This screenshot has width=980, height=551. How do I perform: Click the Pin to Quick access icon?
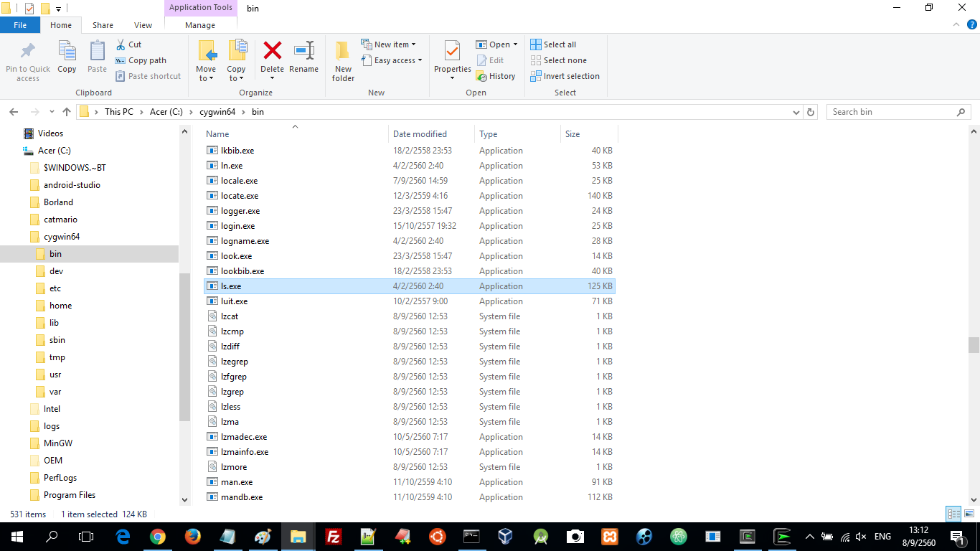point(28,52)
